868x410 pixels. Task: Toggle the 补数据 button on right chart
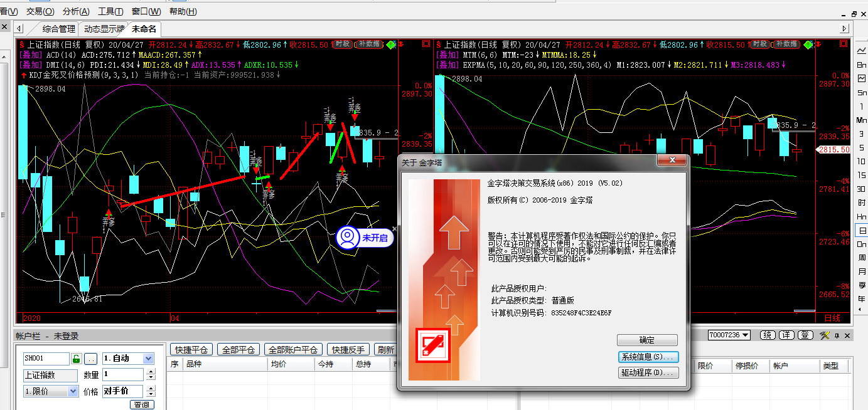[786, 44]
